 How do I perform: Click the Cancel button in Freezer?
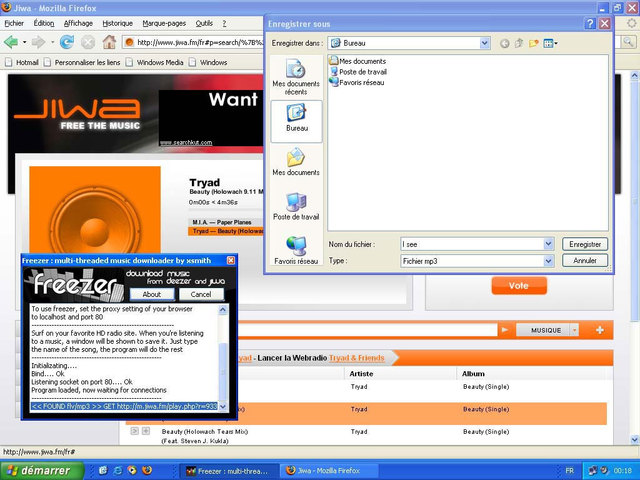201,294
